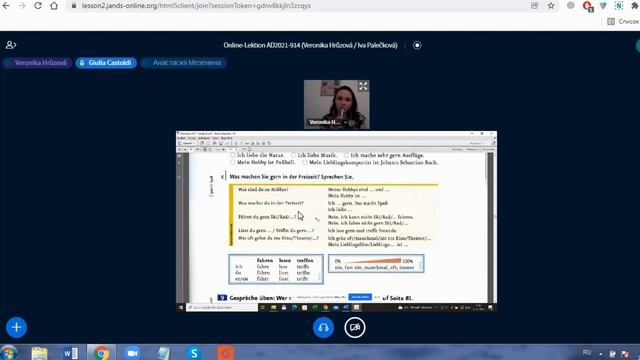Open the Список reading list
The width and height of the screenshot is (640, 360).
click(623, 21)
